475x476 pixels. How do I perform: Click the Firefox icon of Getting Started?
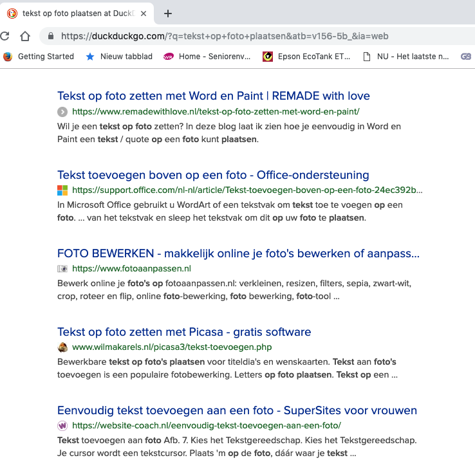click(8, 57)
